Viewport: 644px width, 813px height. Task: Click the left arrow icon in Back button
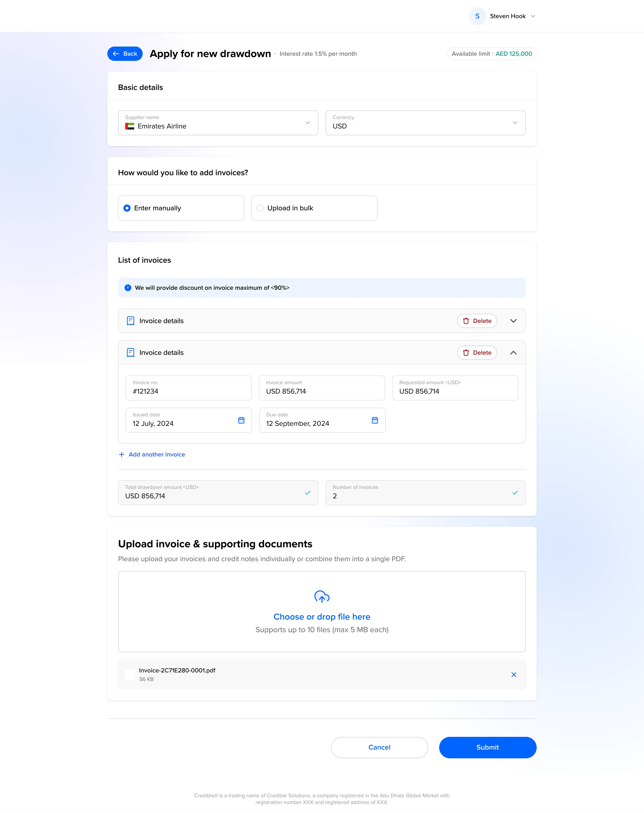click(116, 53)
